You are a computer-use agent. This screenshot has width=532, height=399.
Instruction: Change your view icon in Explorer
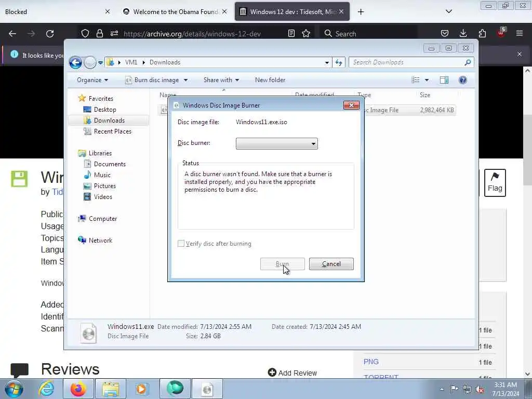pyautogui.click(x=416, y=80)
